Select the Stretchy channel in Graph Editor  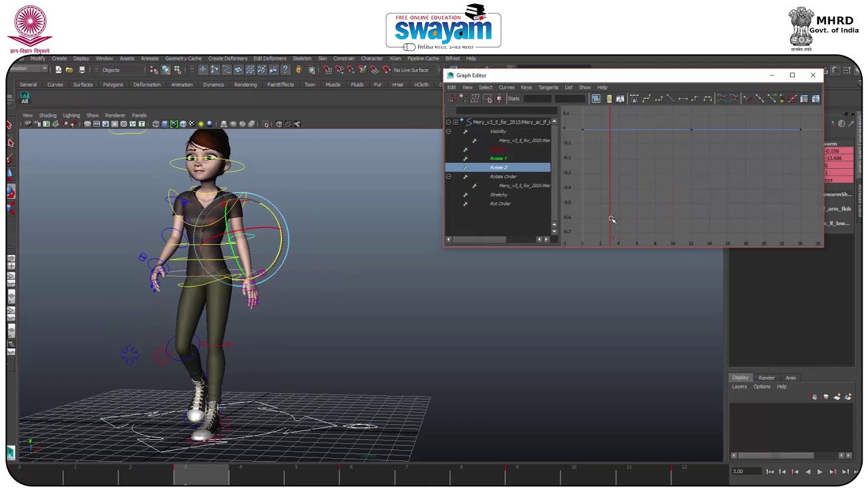coord(498,195)
